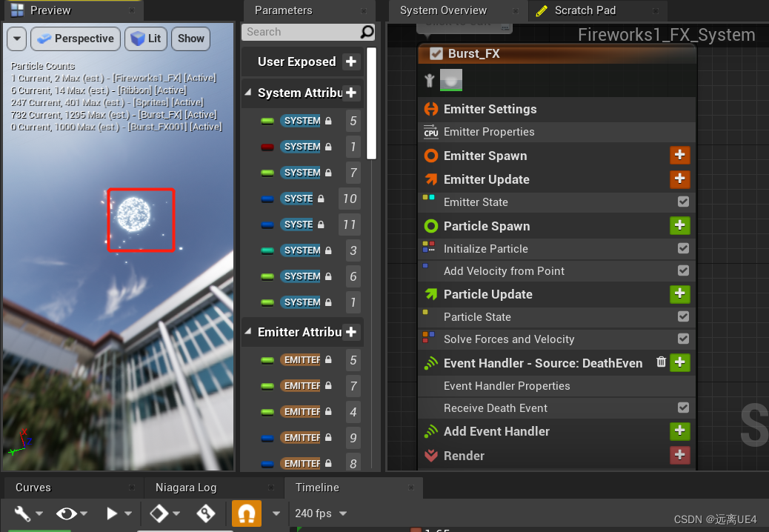Open the timeline eye view options dropdown

coord(72,513)
